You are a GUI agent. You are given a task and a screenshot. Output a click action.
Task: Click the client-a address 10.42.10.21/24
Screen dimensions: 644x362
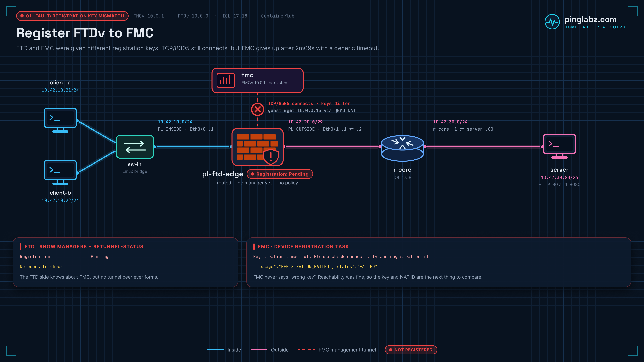[60, 90]
